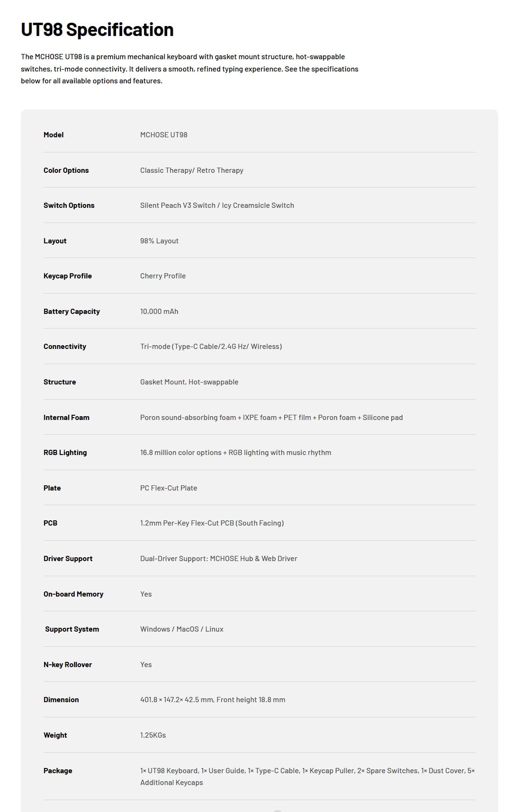
Task: Click the RGB Lighting description text
Action: coord(236,453)
